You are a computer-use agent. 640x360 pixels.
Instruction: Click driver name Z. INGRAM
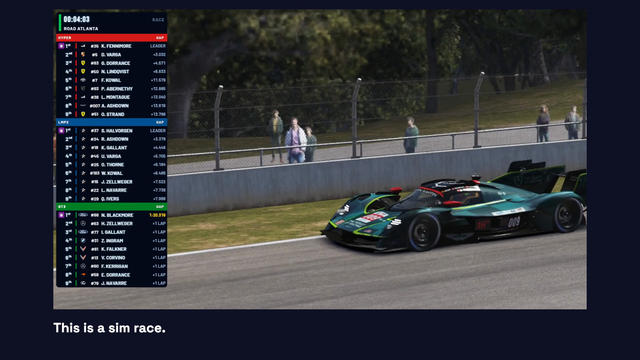112,241
